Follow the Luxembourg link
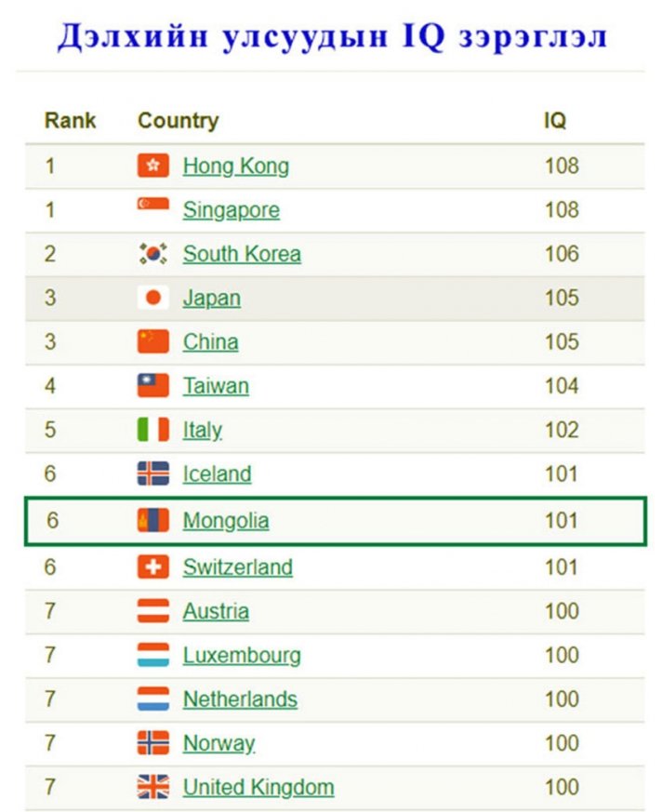 pyautogui.click(x=242, y=655)
